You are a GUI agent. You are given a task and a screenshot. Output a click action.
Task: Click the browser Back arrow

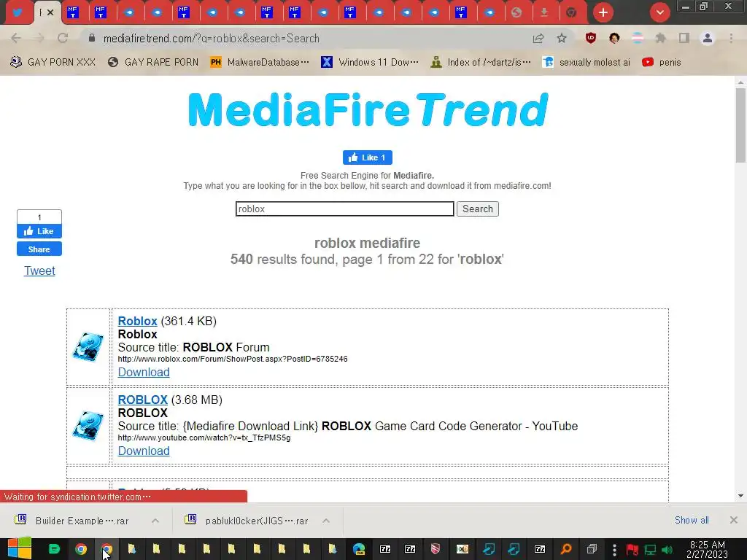point(16,38)
